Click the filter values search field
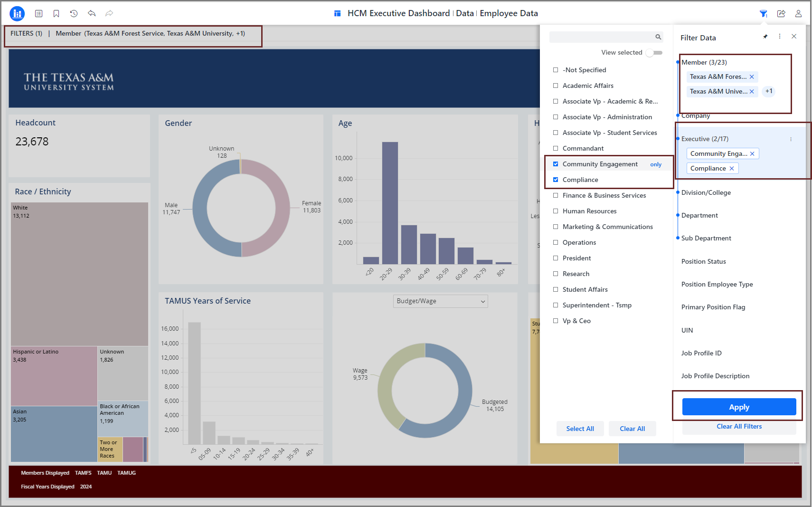The image size is (812, 507). [x=602, y=37]
